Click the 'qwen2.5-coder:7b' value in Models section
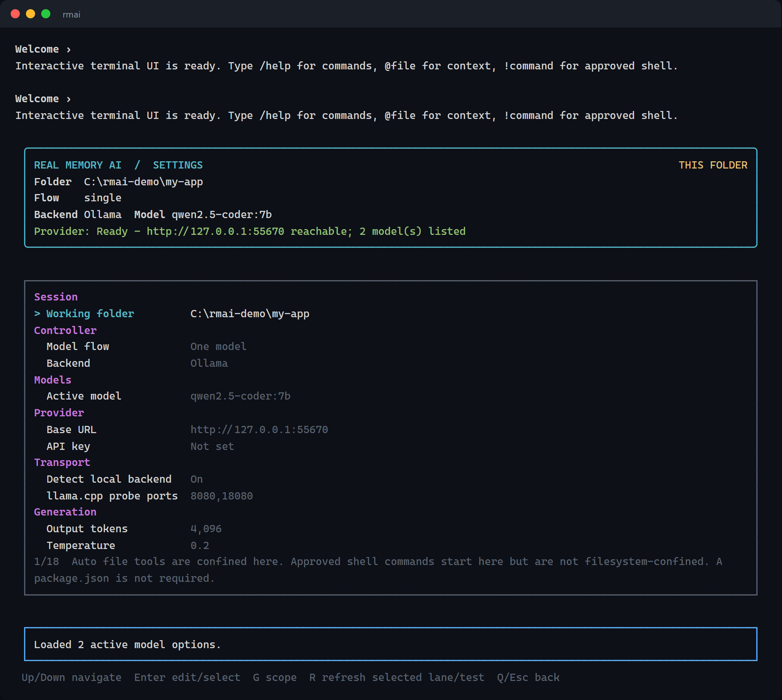782x700 pixels. point(241,396)
